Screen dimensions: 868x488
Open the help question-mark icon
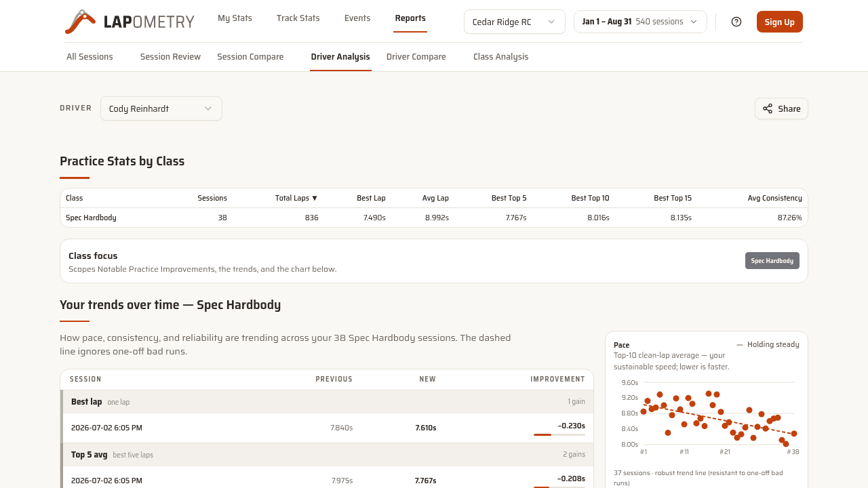pyautogui.click(x=736, y=22)
